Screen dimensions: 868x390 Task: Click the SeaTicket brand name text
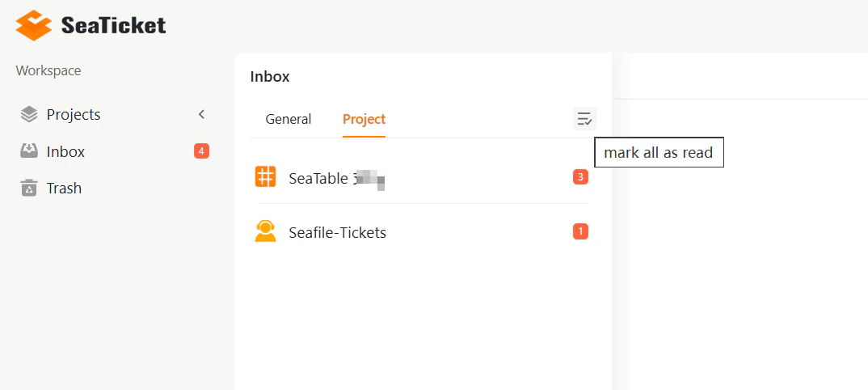click(113, 25)
